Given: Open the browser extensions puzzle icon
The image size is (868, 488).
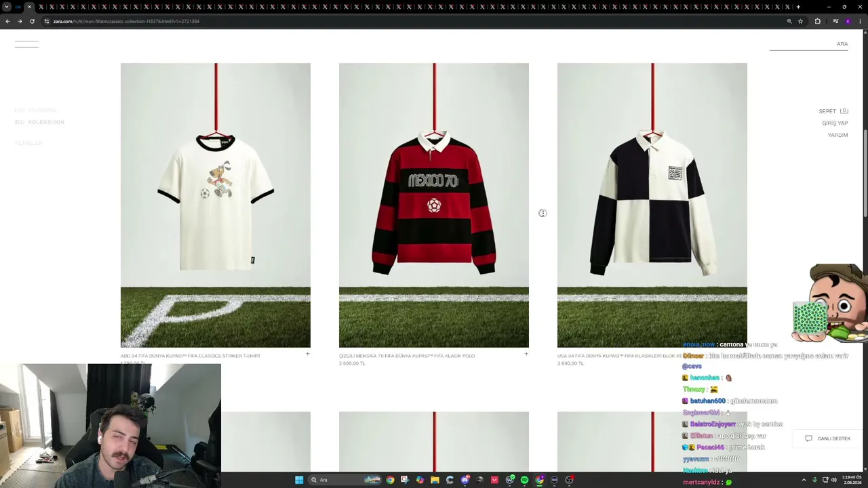Looking at the screenshot, I should point(818,21).
